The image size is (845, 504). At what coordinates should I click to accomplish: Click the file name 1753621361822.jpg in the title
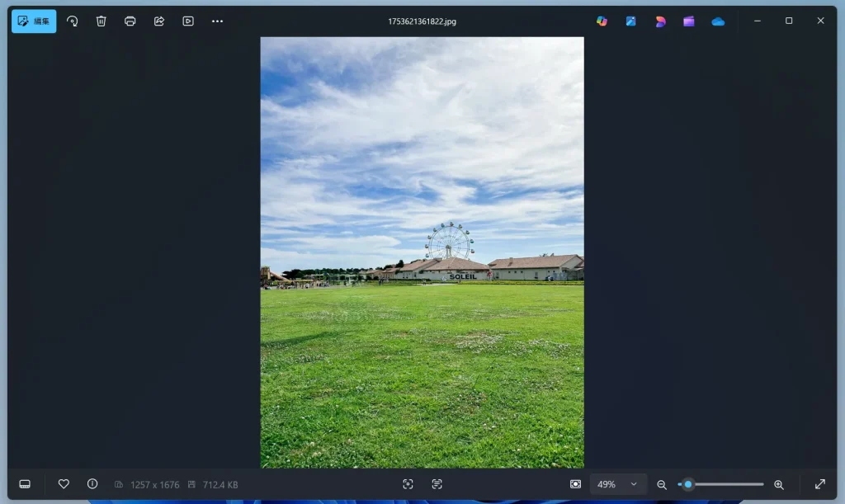[x=422, y=21]
